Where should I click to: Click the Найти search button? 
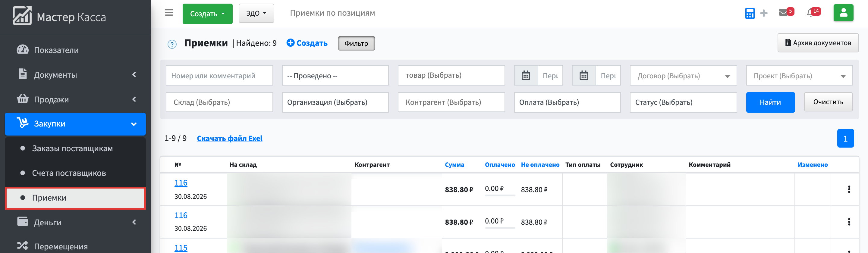click(770, 102)
